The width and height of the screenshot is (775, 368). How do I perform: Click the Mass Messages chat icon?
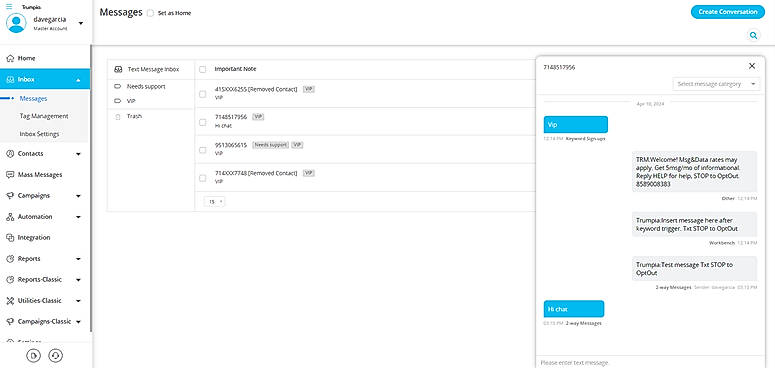pyautogui.click(x=10, y=175)
